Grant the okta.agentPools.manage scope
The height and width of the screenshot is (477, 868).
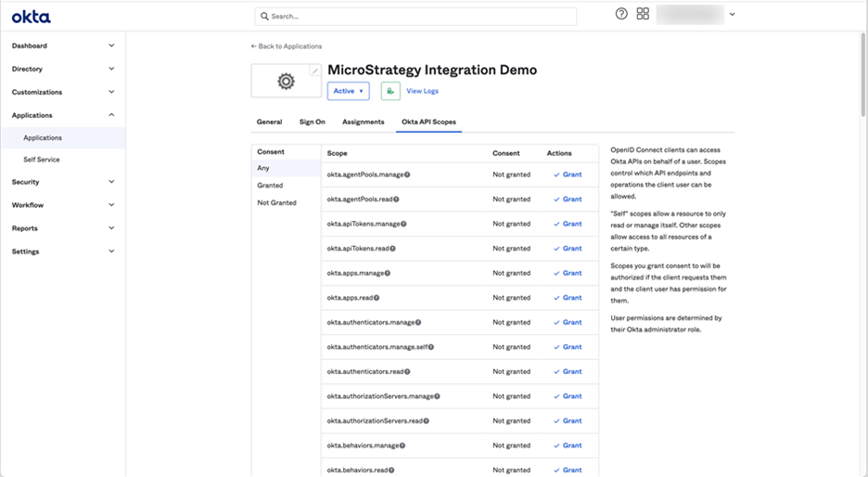pos(568,174)
